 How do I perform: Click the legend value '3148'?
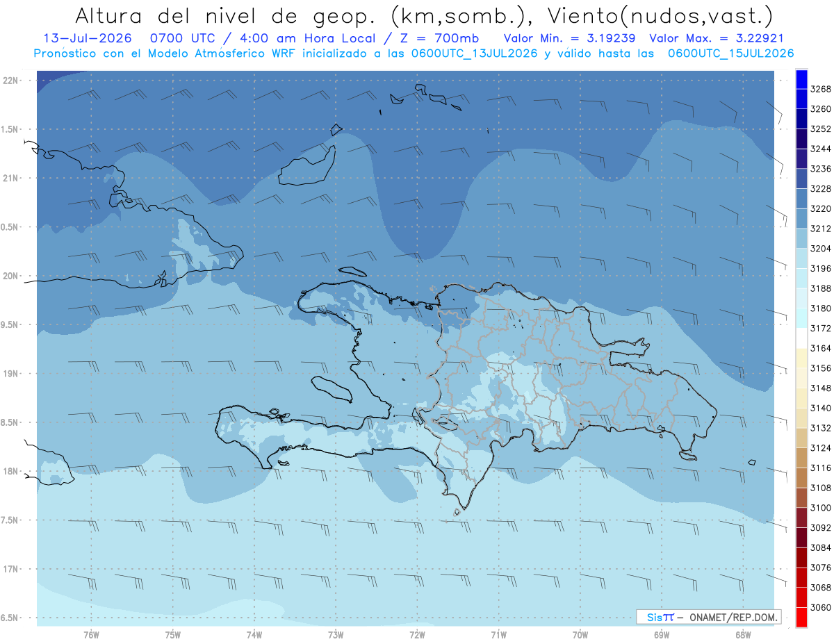pyautogui.click(x=820, y=388)
